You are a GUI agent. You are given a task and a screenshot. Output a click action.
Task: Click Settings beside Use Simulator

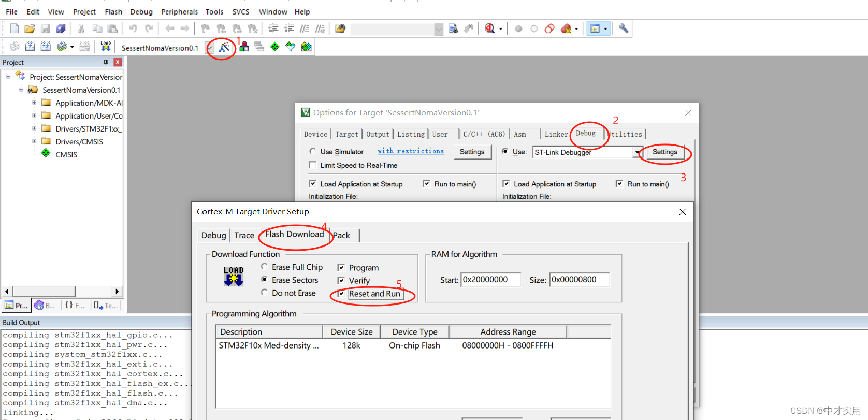click(472, 152)
